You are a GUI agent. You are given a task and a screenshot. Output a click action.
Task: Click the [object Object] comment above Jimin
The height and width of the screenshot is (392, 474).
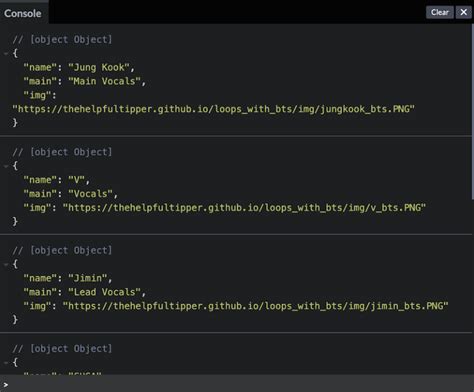(62, 250)
